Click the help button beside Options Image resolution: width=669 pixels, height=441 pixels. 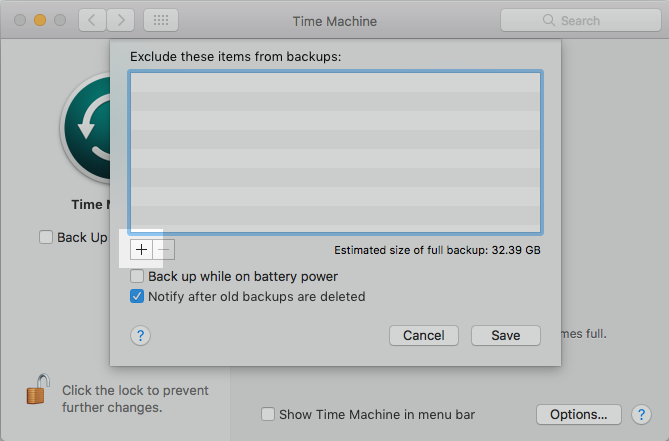coord(641,414)
